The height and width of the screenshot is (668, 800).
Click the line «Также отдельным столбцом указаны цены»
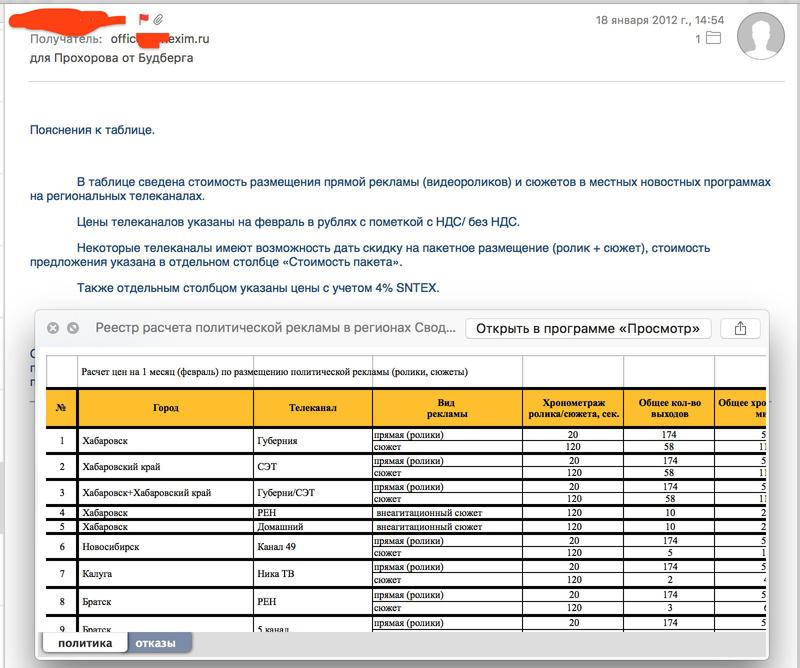[x=258, y=288]
